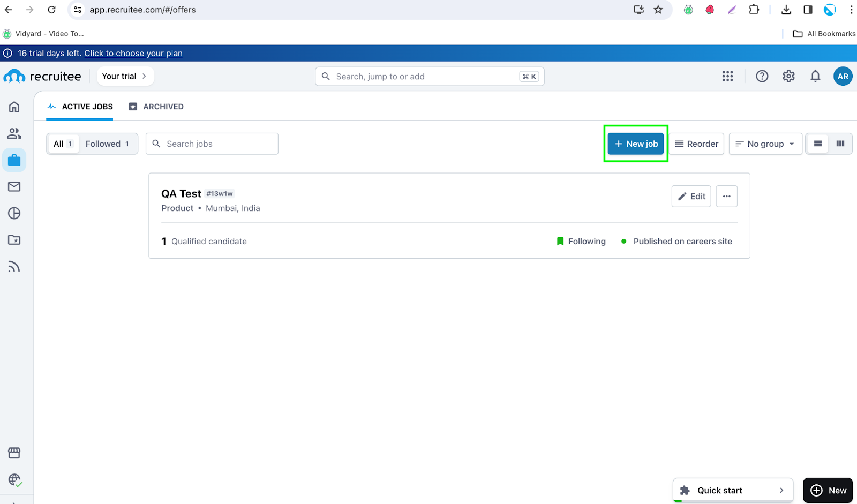Switch to list view layout
The height and width of the screenshot is (504, 857).
pyautogui.click(x=818, y=144)
